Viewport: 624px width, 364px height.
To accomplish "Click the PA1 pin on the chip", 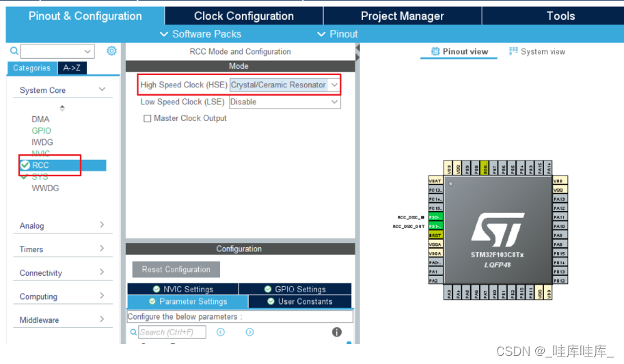I will (435, 272).
